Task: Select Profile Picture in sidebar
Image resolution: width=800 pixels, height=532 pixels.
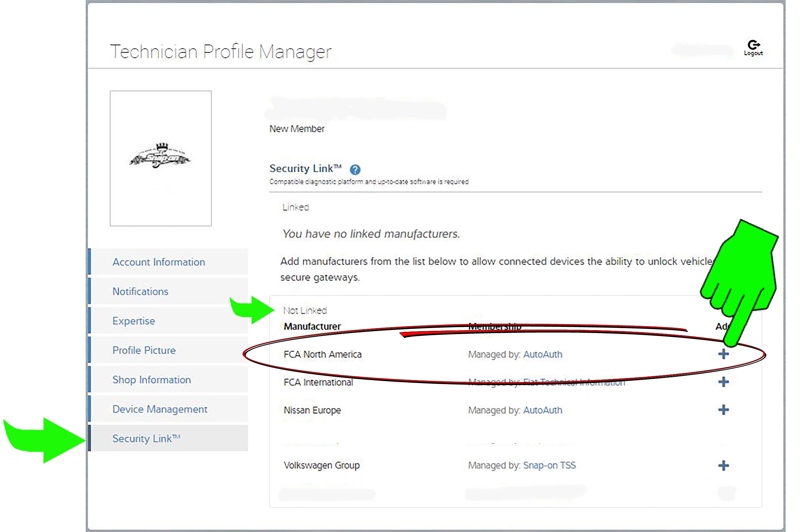Action: coord(144,350)
